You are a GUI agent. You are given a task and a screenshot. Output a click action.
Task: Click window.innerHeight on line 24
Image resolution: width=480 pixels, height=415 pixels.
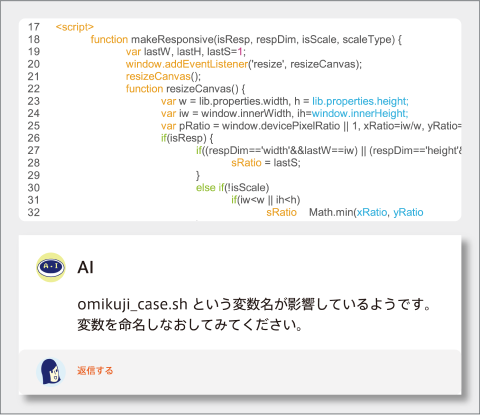360,113
